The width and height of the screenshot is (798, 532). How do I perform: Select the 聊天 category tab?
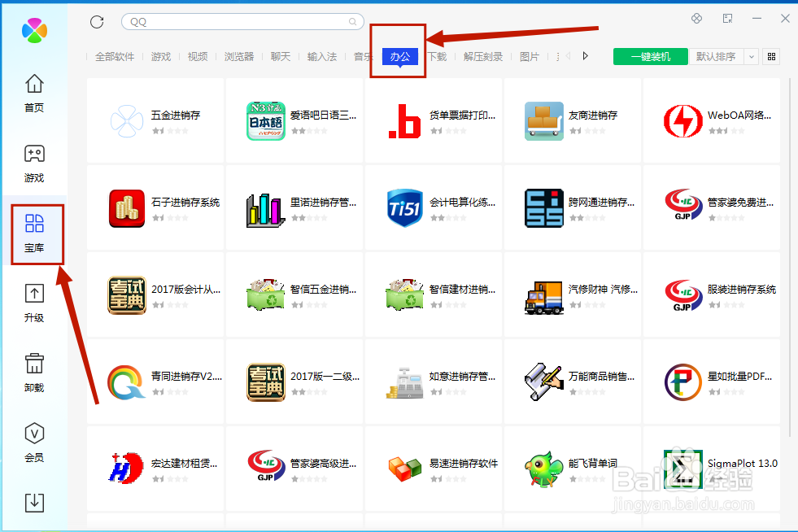[281, 56]
